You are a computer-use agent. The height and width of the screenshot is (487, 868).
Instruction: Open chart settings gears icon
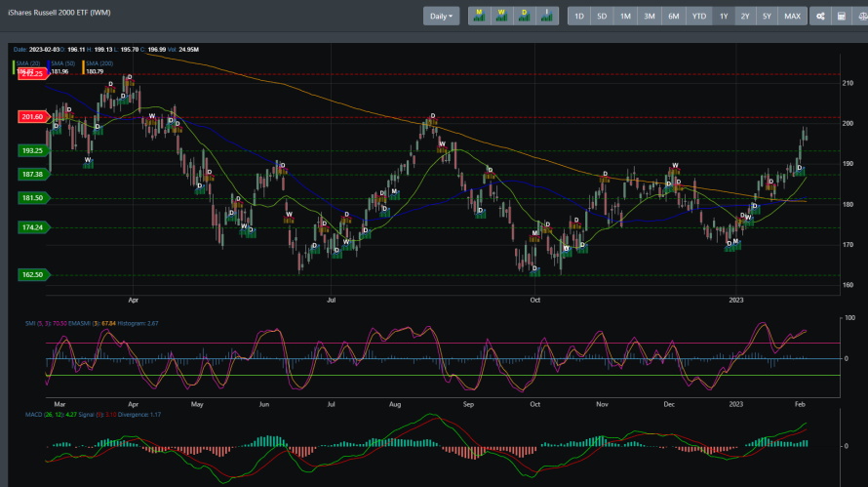[x=820, y=16]
